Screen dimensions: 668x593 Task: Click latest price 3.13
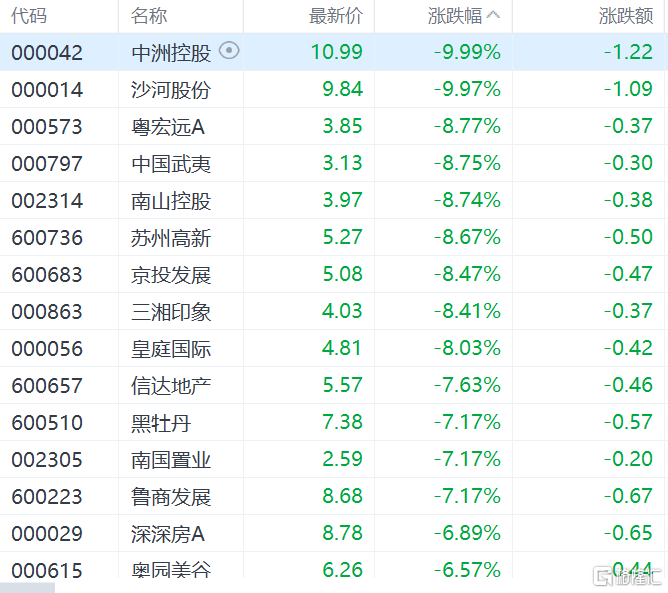[343, 163]
